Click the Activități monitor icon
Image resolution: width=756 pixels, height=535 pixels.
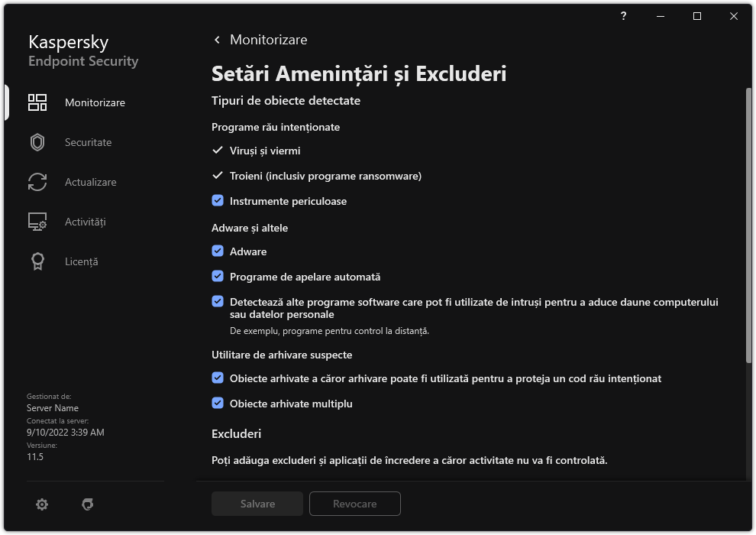coord(37,222)
